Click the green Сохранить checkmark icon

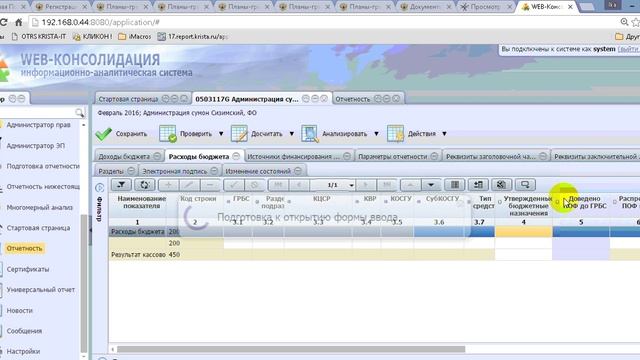point(104,134)
